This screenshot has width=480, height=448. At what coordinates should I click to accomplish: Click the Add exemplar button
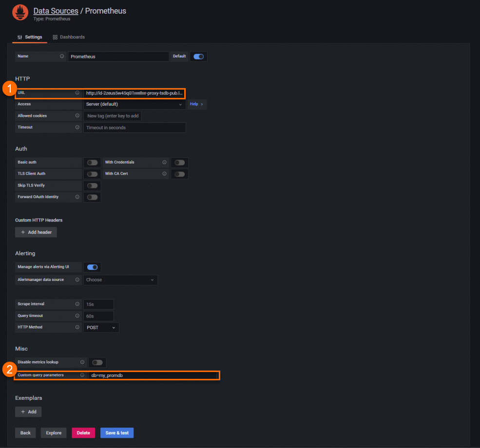click(x=28, y=411)
